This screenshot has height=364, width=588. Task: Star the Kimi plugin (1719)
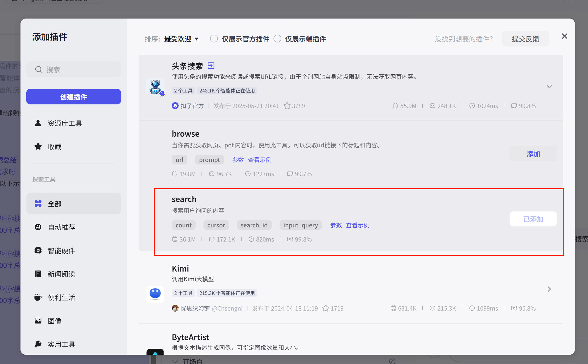pyautogui.click(x=326, y=308)
